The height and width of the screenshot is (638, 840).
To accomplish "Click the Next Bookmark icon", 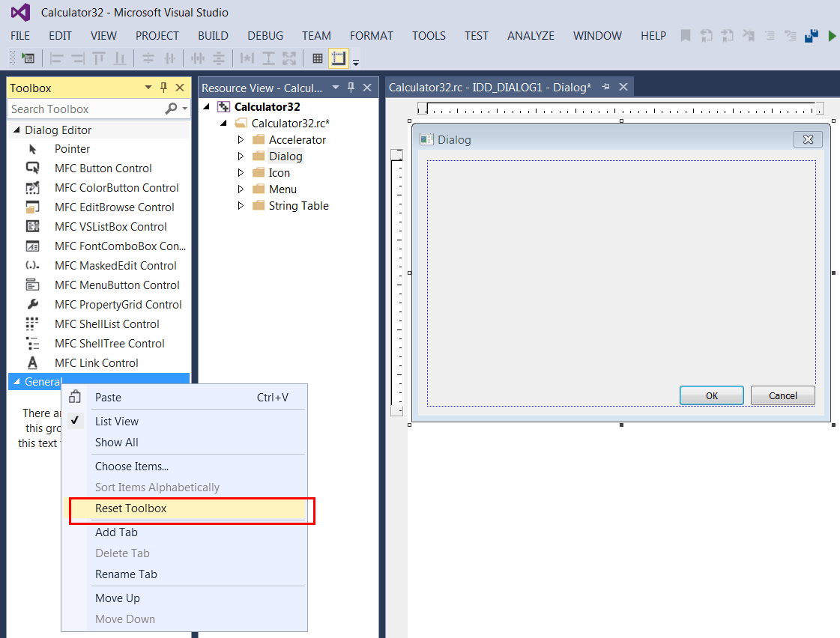I will 727,36.
